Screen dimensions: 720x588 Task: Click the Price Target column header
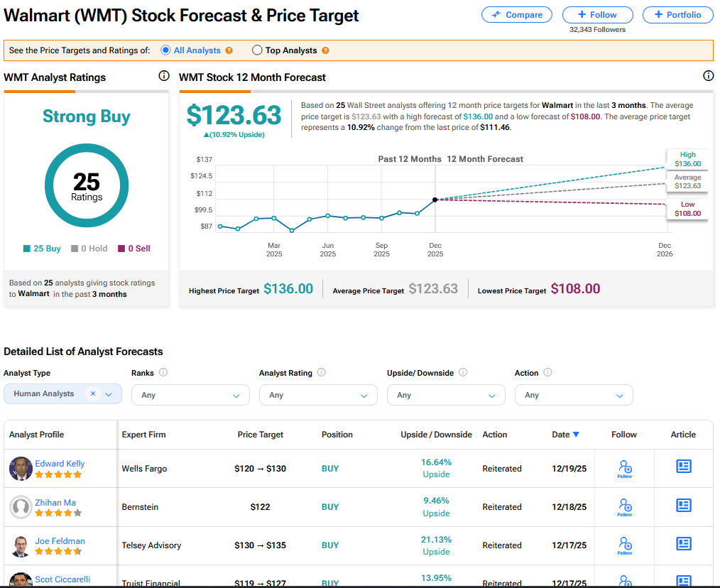pyautogui.click(x=260, y=435)
